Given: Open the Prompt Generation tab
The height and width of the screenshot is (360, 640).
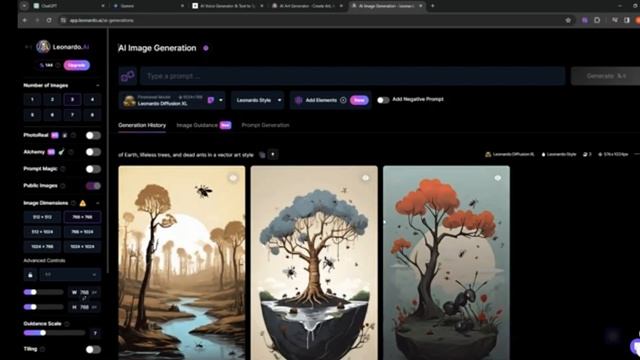Looking at the screenshot, I should (265, 125).
